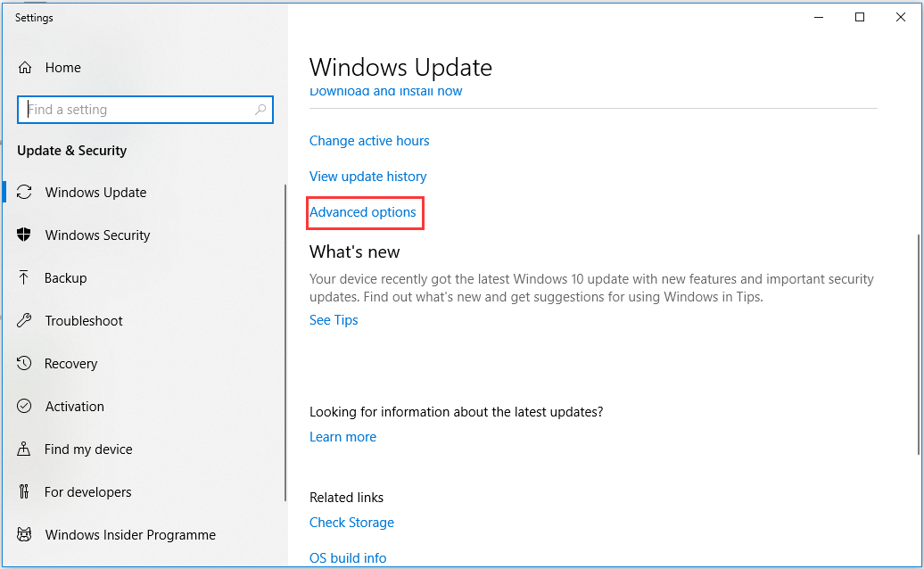Viewport: 924px width, 569px height.
Task: Open Windows Insider Programme page
Action: [x=130, y=535]
